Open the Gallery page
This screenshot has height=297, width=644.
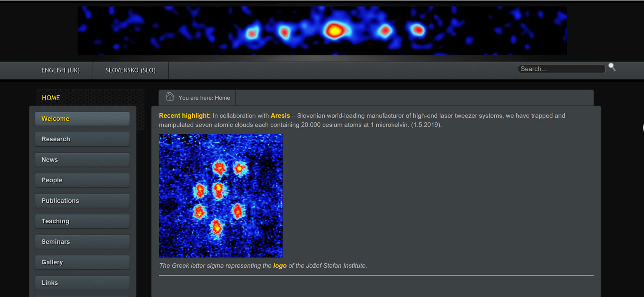(x=83, y=262)
